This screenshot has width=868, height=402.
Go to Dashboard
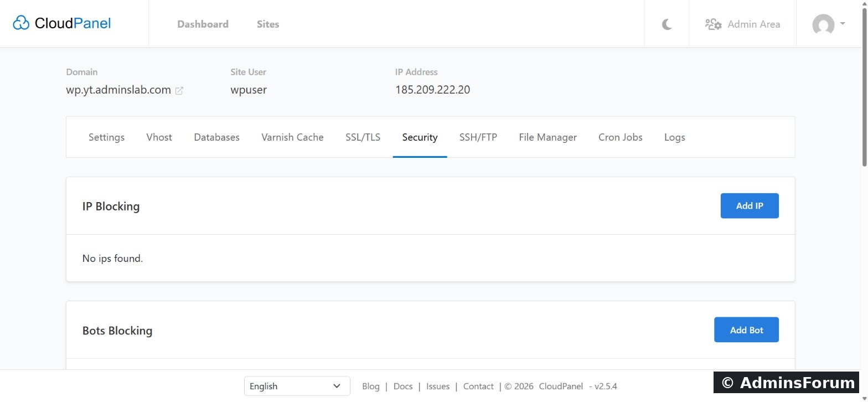pyautogui.click(x=203, y=24)
